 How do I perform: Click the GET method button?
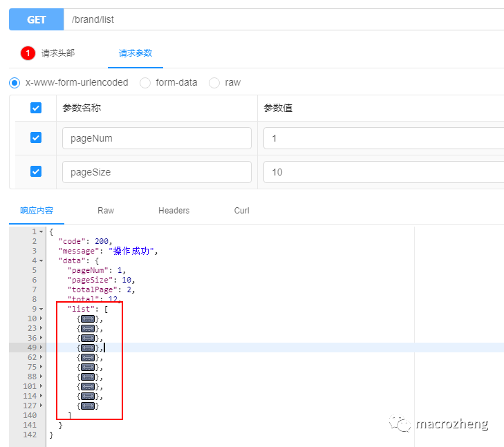37,19
